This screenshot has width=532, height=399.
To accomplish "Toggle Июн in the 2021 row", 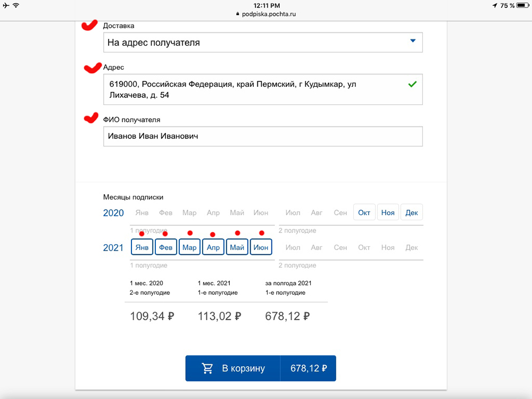I will pos(261,247).
